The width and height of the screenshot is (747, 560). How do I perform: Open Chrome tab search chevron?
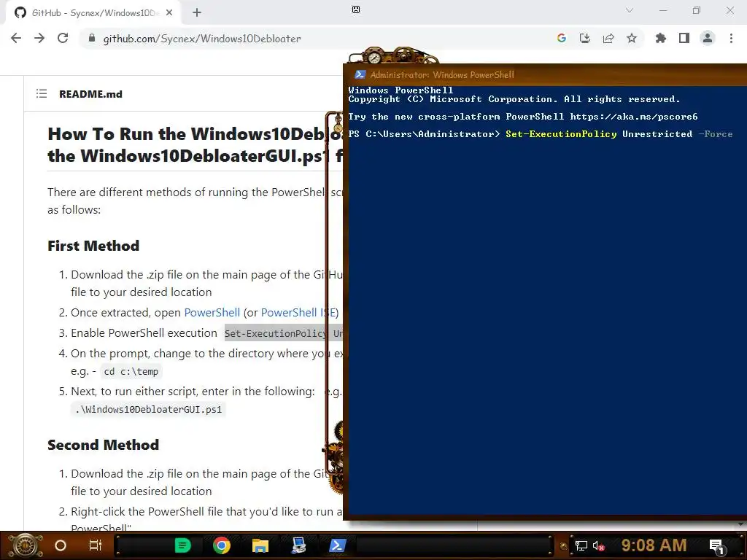[x=630, y=10]
